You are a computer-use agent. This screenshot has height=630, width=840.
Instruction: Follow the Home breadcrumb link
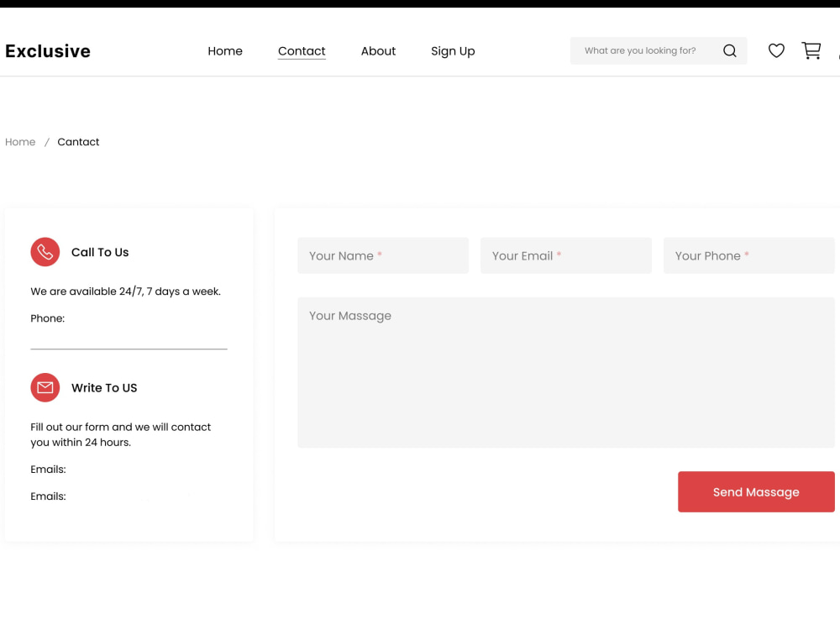pos(20,141)
